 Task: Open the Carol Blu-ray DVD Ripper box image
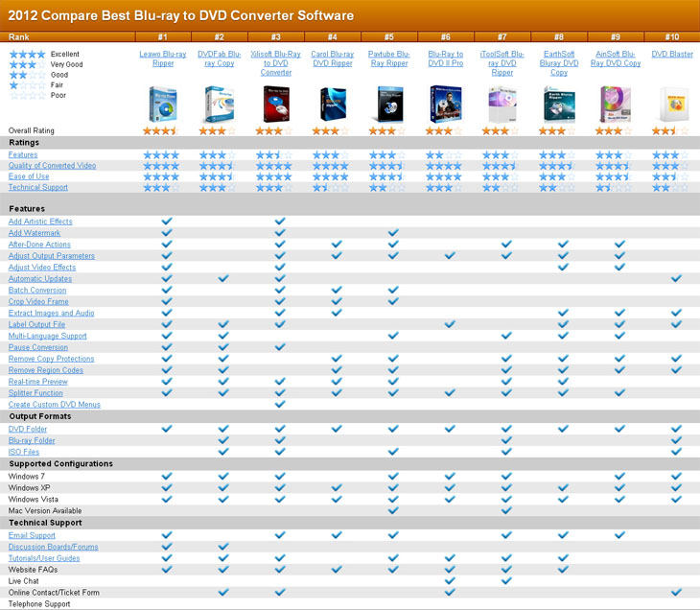point(333,104)
